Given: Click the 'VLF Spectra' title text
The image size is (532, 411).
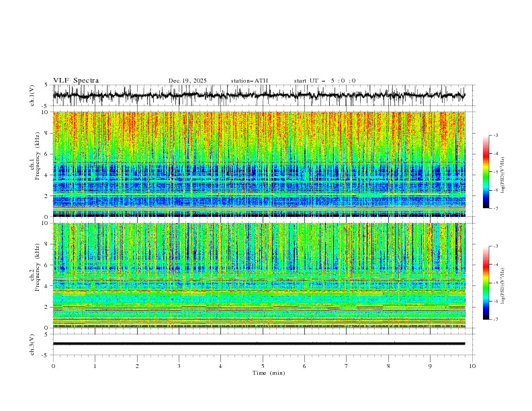Looking at the screenshot, I should coord(76,81).
